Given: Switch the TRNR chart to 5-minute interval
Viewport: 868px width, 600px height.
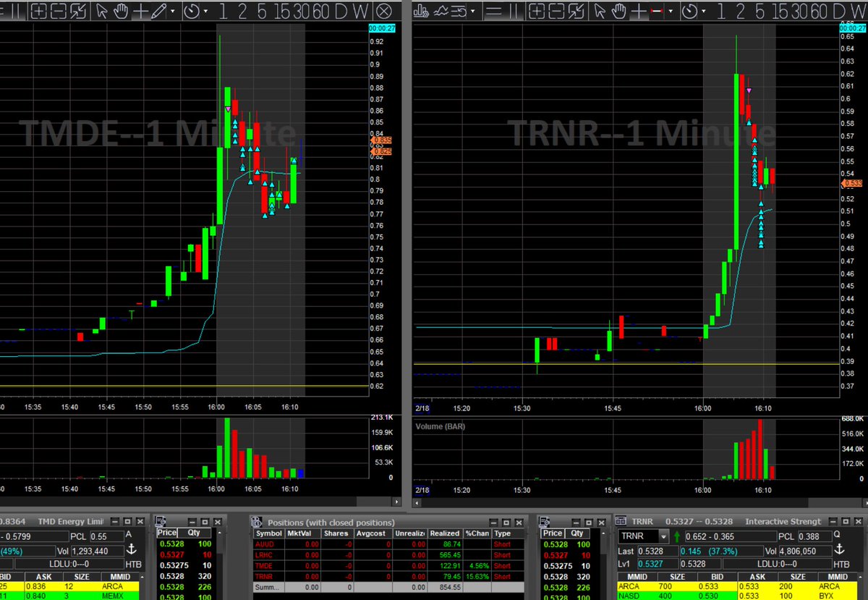Looking at the screenshot, I should (x=760, y=12).
